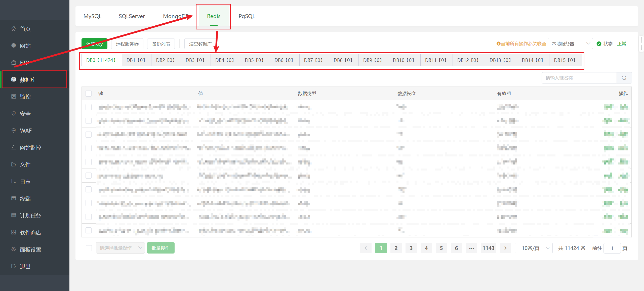Toggle the select-all checkbox in table header
Image resolution: width=644 pixels, height=291 pixels.
coord(89,94)
